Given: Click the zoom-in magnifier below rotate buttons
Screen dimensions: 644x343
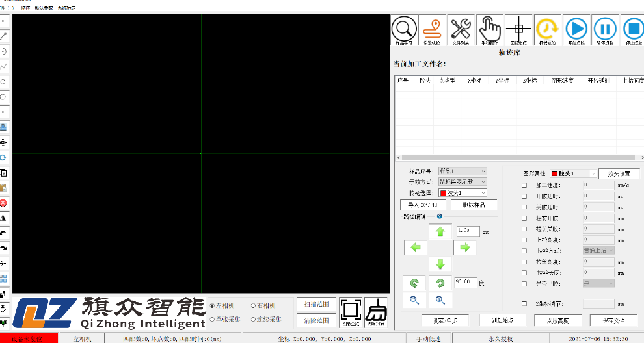Looking at the screenshot, I should point(440,299).
